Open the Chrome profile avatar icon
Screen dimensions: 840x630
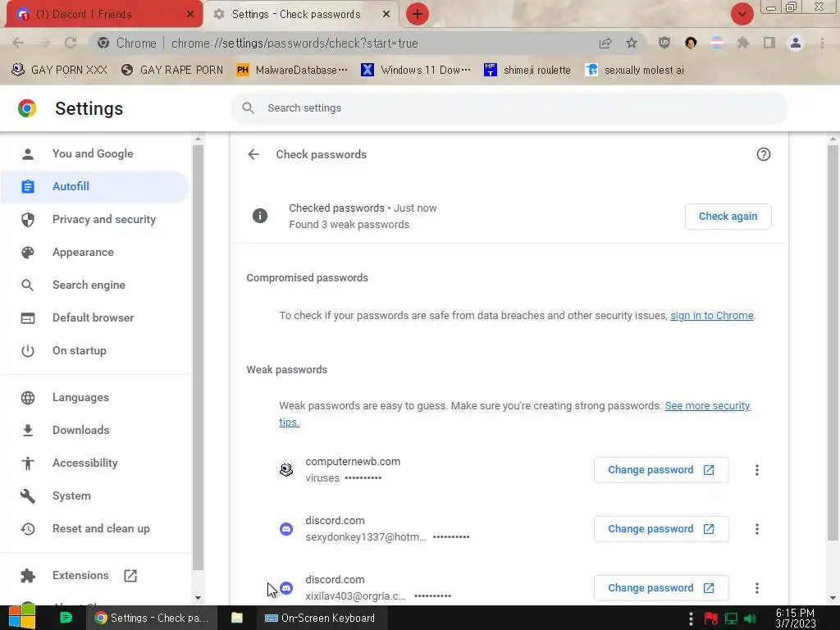click(x=796, y=43)
